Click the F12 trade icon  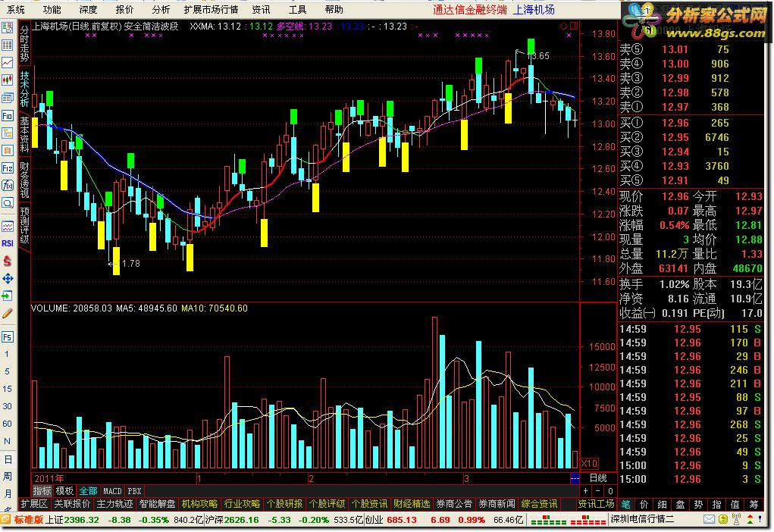click(8, 168)
